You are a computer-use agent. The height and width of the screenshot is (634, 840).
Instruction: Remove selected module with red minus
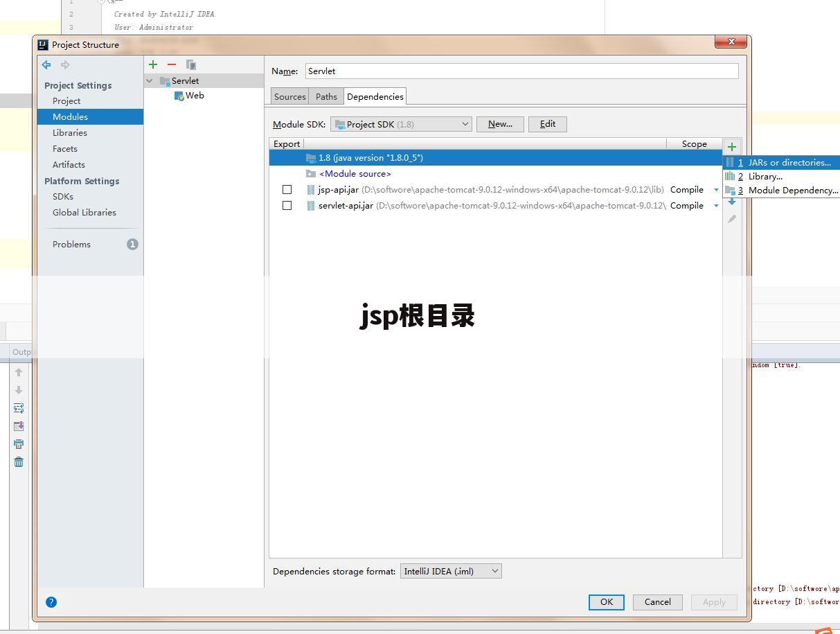click(172, 64)
